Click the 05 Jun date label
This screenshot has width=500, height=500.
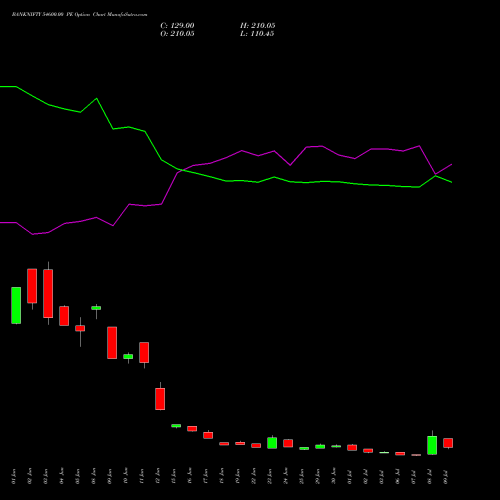[78, 476]
